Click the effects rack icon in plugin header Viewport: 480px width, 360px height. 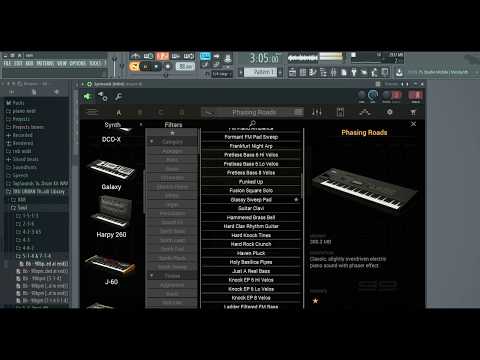point(340,112)
